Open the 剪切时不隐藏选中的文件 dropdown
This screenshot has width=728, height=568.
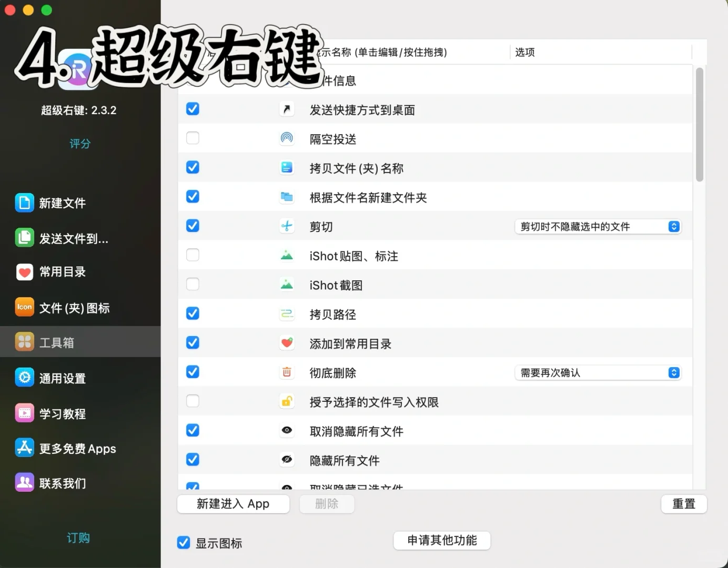click(598, 226)
